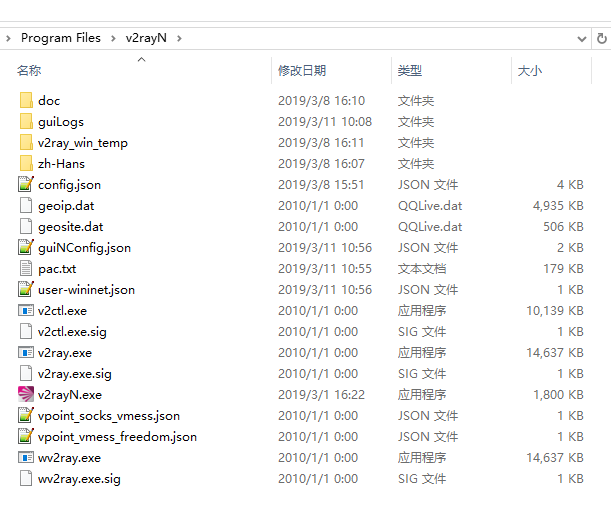611x530 pixels.
Task: Click the guiNConfig.json file icon
Action: [26, 247]
